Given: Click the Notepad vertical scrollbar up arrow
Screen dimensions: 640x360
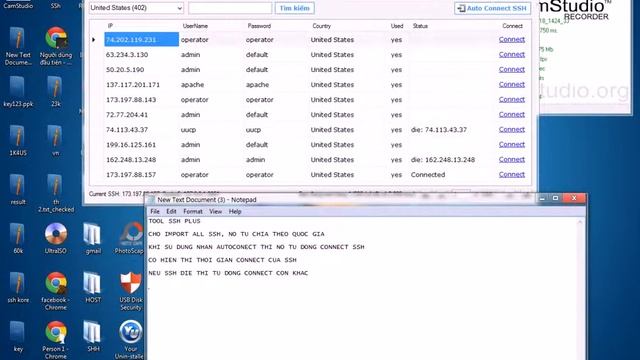Looking at the screenshot, I should pyautogui.click(x=580, y=222).
